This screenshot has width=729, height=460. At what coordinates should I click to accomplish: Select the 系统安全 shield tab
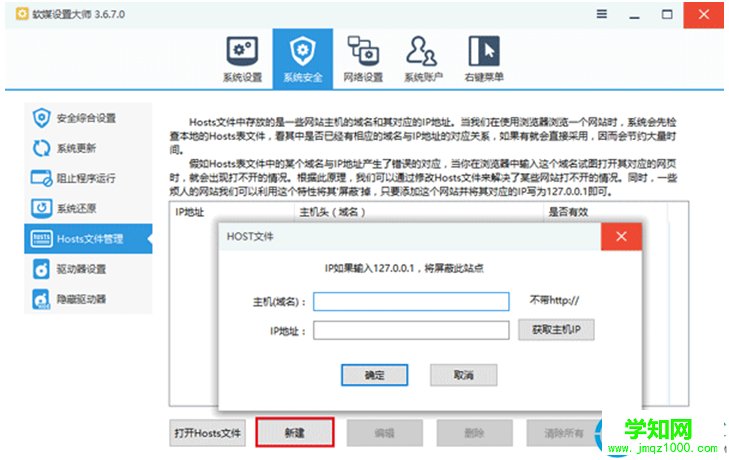(x=303, y=59)
